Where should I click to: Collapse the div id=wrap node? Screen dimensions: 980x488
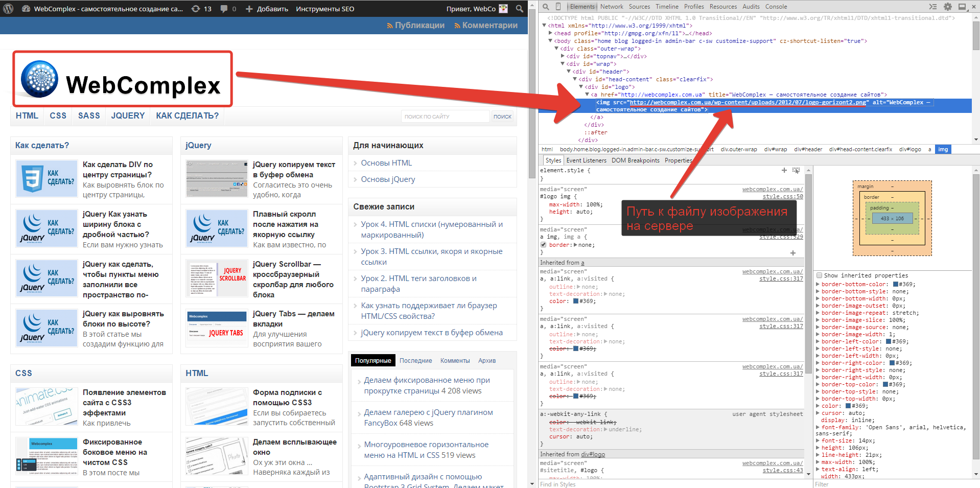point(563,63)
